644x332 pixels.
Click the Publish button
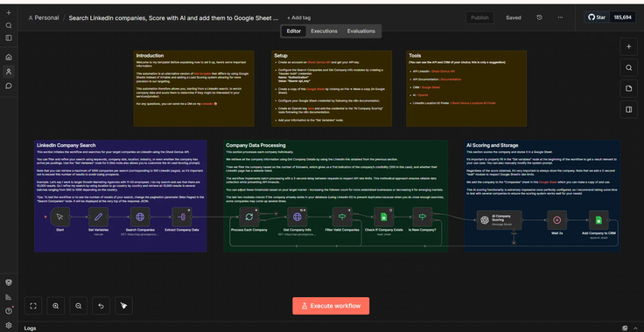pyautogui.click(x=479, y=17)
